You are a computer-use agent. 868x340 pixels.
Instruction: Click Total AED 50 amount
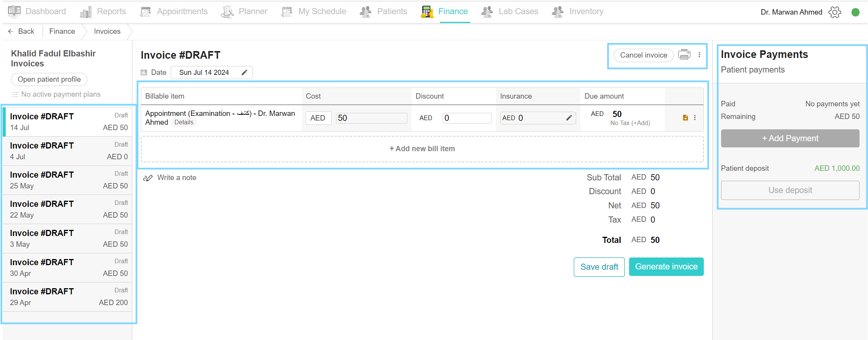(646, 240)
